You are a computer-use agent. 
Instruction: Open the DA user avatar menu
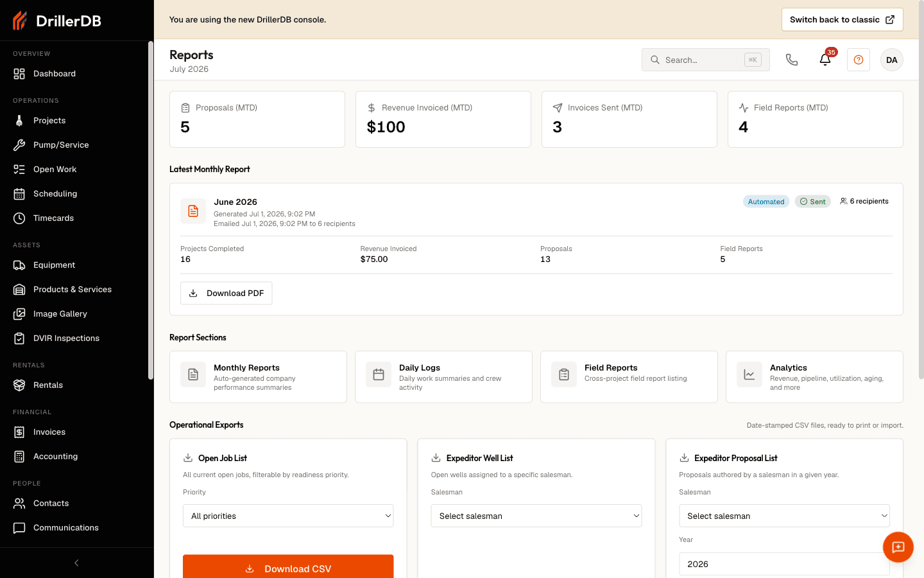click(891, 60)
